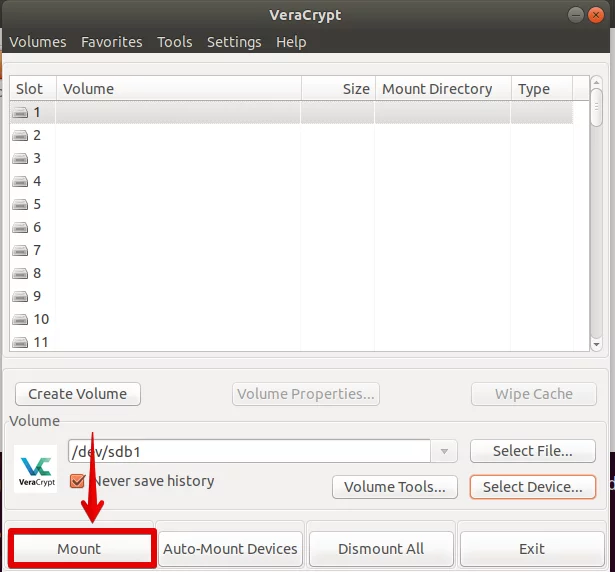Image resolution: width=615 pixels, height=572 pixels.
Task: Click the Wipe Cache button
Action: (x=534, y=394)
